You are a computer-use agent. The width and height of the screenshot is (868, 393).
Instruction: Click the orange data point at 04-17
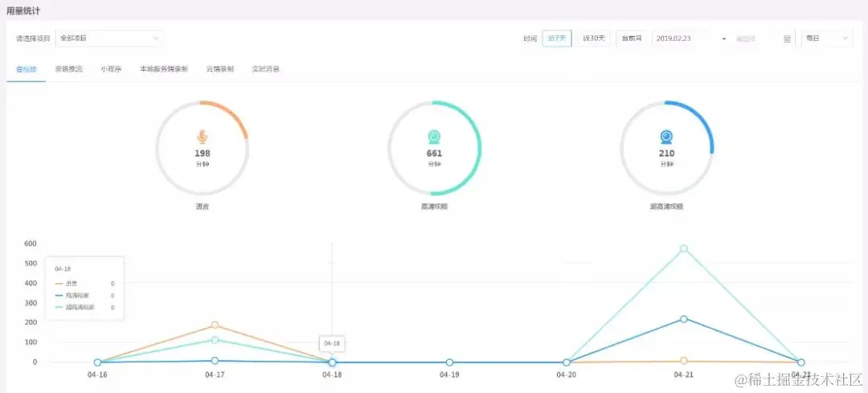point(215,325)
